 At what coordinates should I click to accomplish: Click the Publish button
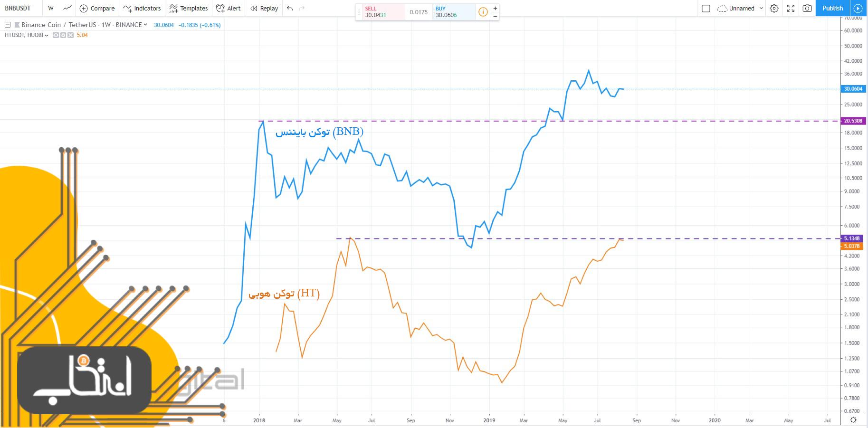[832, 8]
